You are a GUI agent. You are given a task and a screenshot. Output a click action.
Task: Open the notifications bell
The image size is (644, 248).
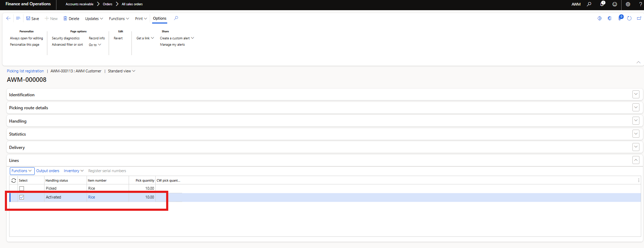602,4
